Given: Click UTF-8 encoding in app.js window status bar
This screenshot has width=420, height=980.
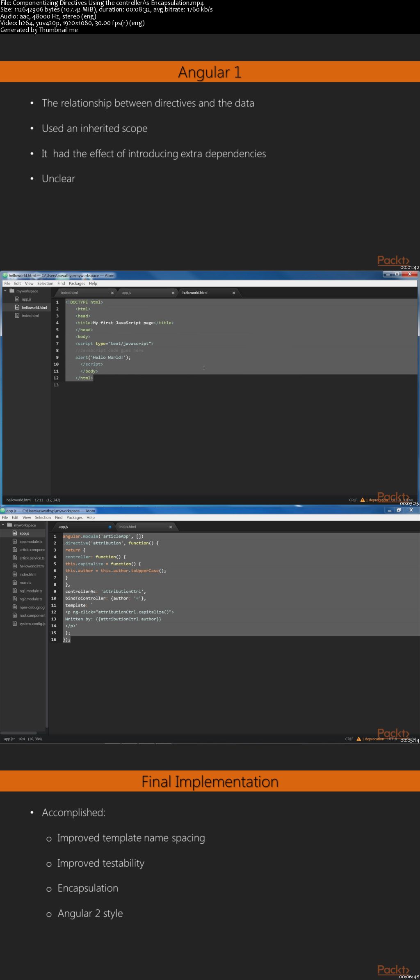Looking at the screenshot, I should pyautogui.click(x=392, y=739).
